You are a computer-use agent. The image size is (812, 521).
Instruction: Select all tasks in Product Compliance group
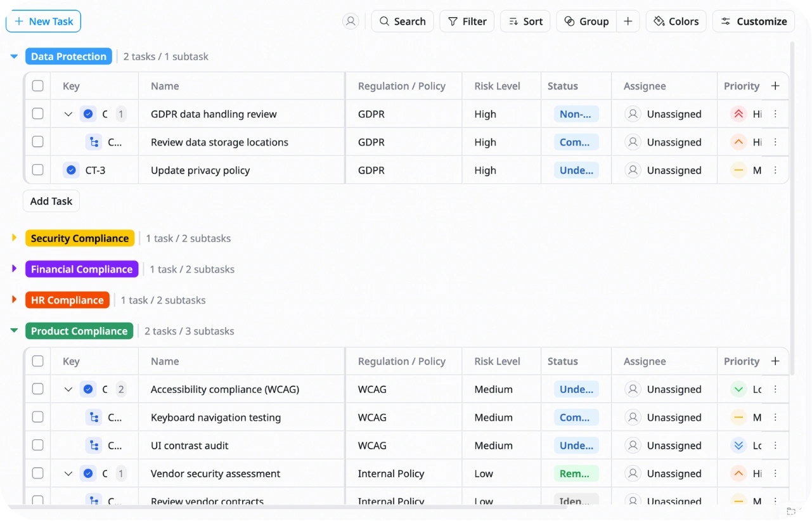coord(38,361)
